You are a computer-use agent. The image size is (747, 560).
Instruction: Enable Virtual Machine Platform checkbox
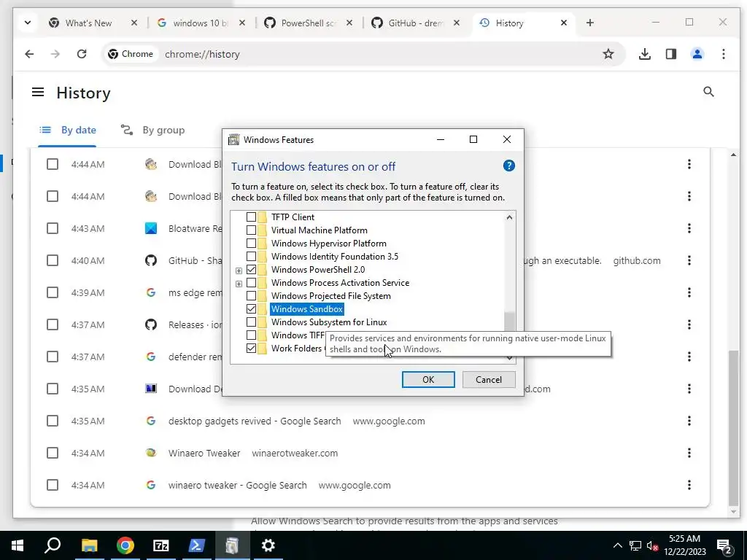(x=251, y=230)
